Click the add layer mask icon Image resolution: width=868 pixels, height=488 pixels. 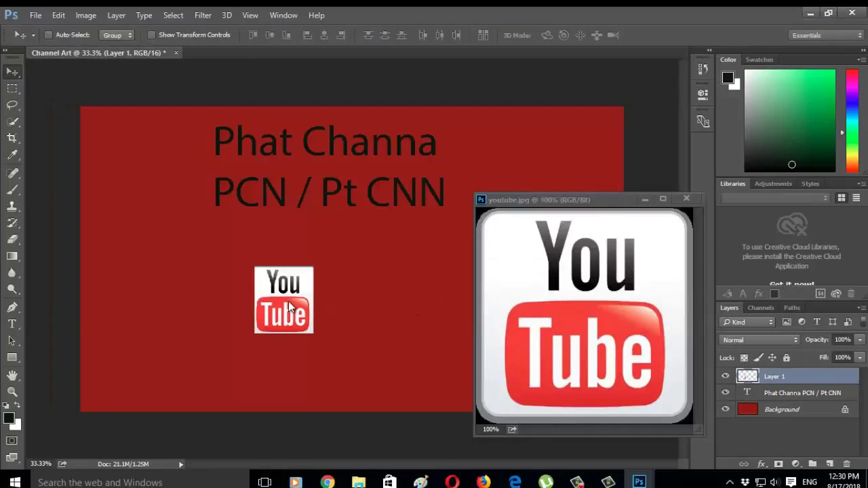[778, 464]
